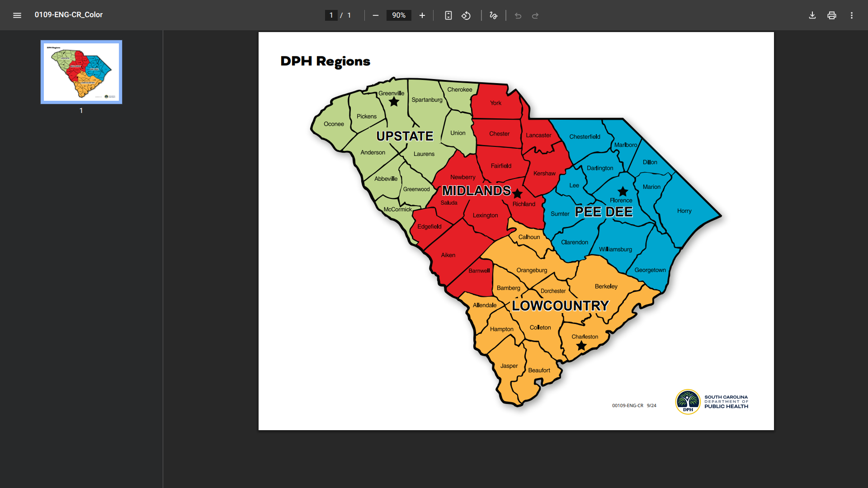The image size is (868, 488).
Task: Click the page number input field
Action: (331, 15)
